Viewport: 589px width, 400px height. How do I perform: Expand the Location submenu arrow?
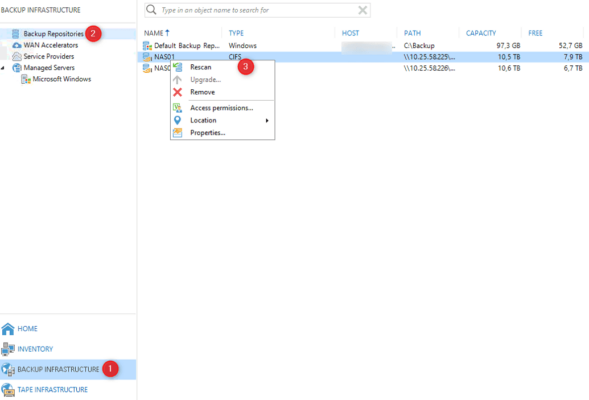[x=267, y=121]
